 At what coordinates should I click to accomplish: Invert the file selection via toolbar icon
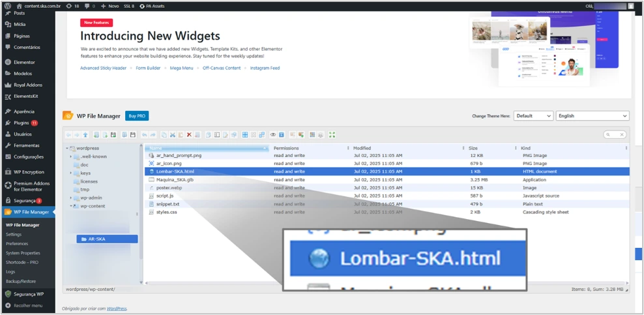(x=261, y=135)
